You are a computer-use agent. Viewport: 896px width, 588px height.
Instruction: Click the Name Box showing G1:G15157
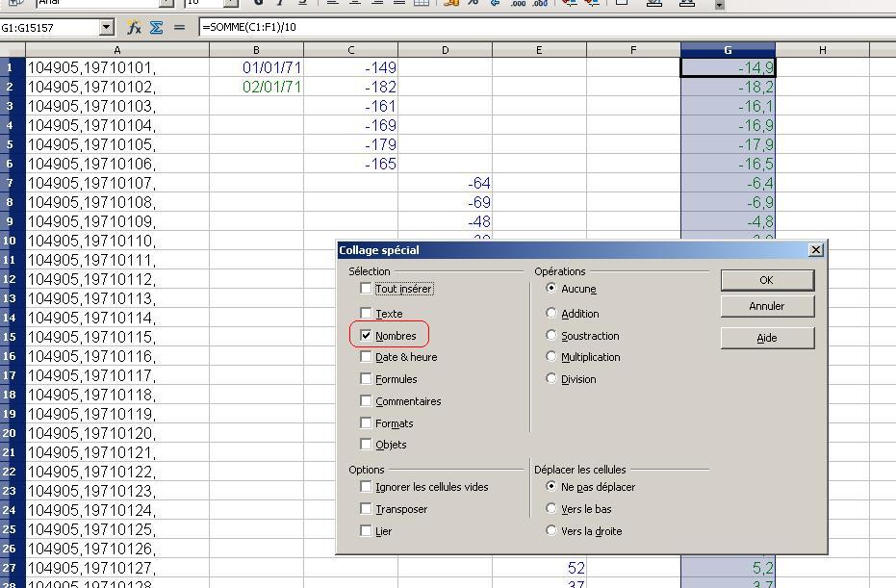[50, 27]
